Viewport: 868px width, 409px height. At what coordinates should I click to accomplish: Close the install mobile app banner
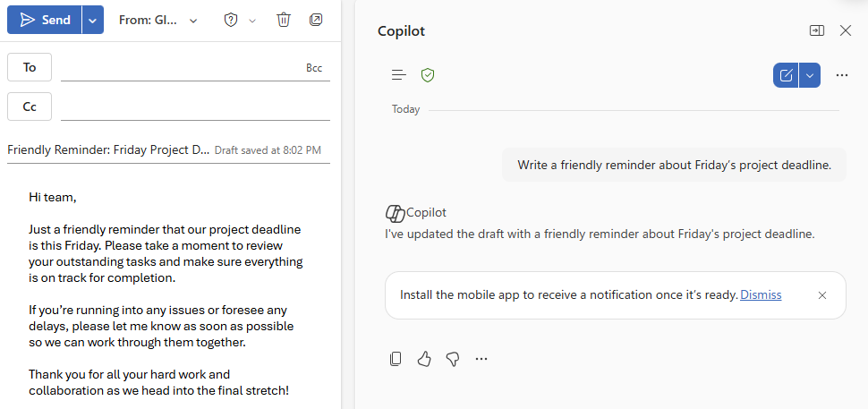822,295
